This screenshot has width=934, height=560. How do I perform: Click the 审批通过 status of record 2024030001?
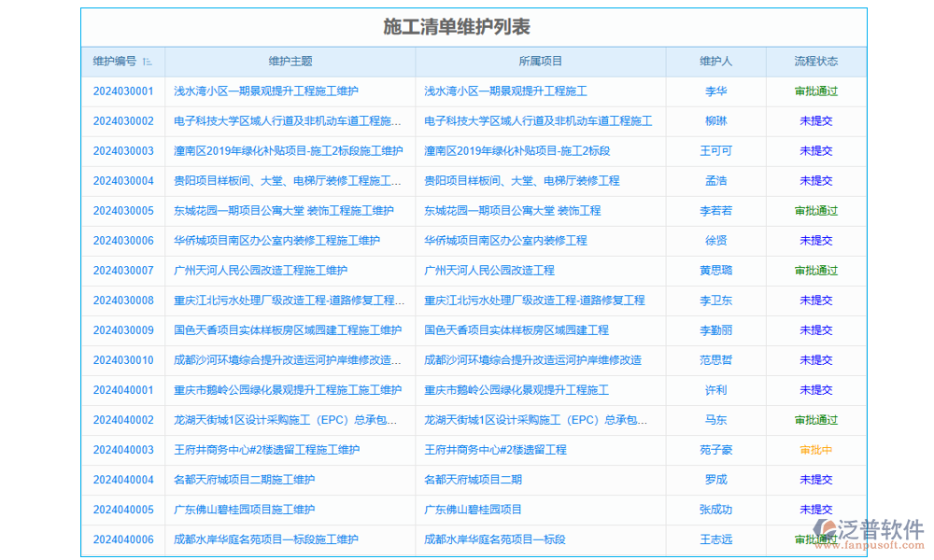(x=815, y=91)
